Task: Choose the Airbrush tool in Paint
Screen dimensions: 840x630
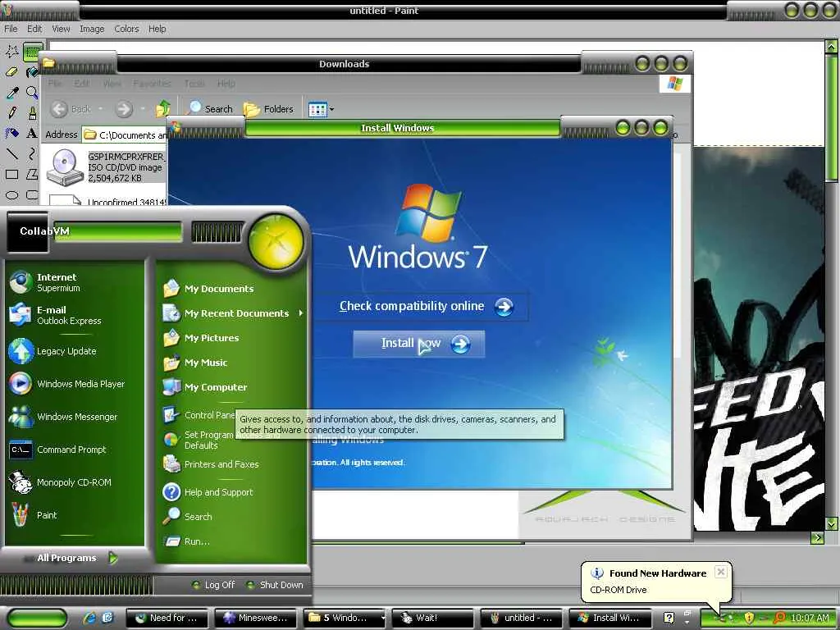Action: (x=11, y=133)
